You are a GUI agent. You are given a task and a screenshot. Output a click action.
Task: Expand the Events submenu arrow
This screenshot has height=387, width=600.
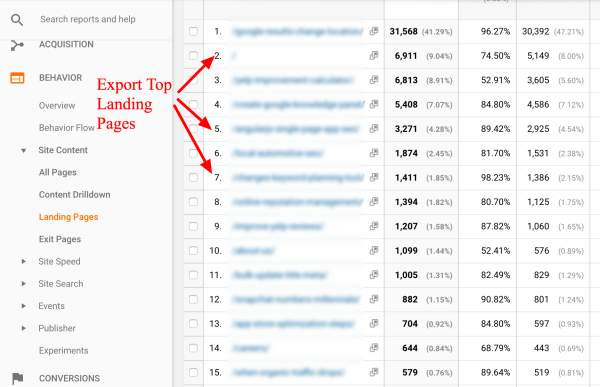click(x=23, y=306)
